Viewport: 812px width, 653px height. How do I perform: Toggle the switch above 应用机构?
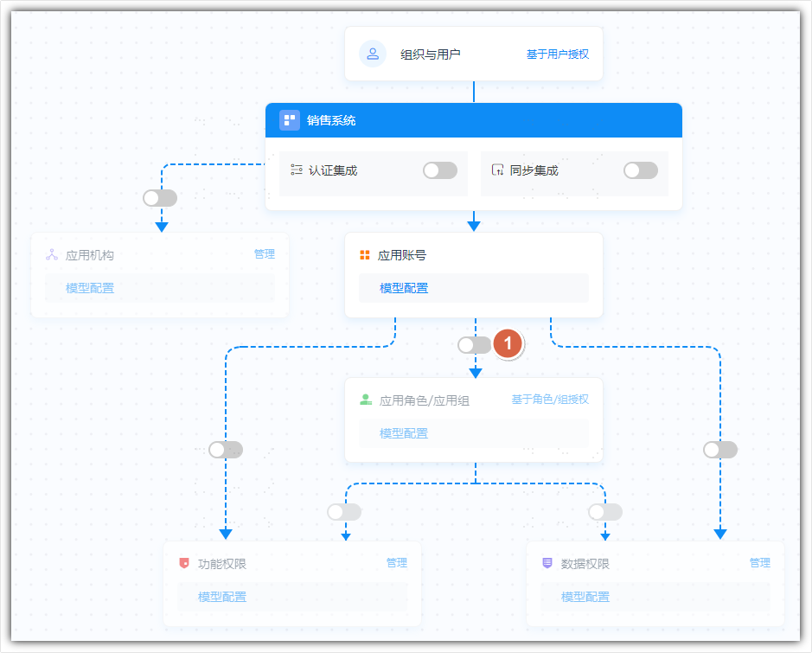(160, 198)
